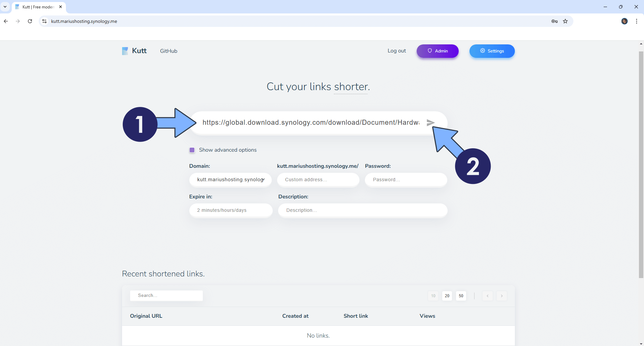Image resolution: width=644 pixels, height=346 pixels.
Task: Click the links Search box
Action: click(166, 296)
